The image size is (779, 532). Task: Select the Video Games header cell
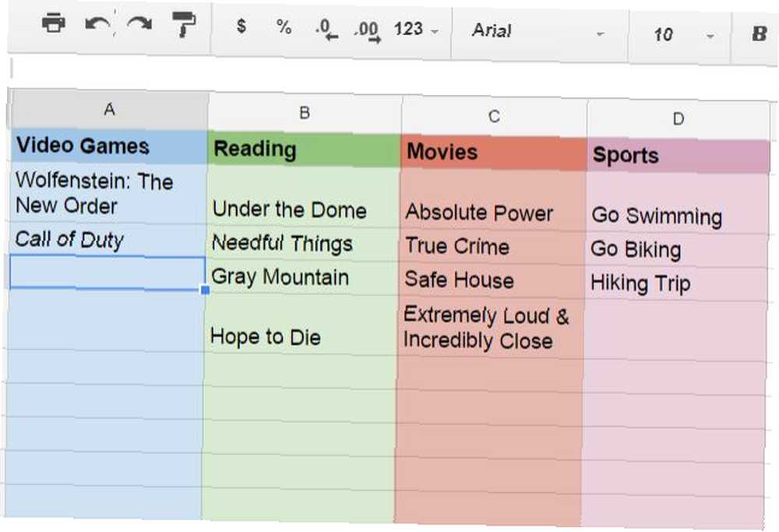coord(109,146)
